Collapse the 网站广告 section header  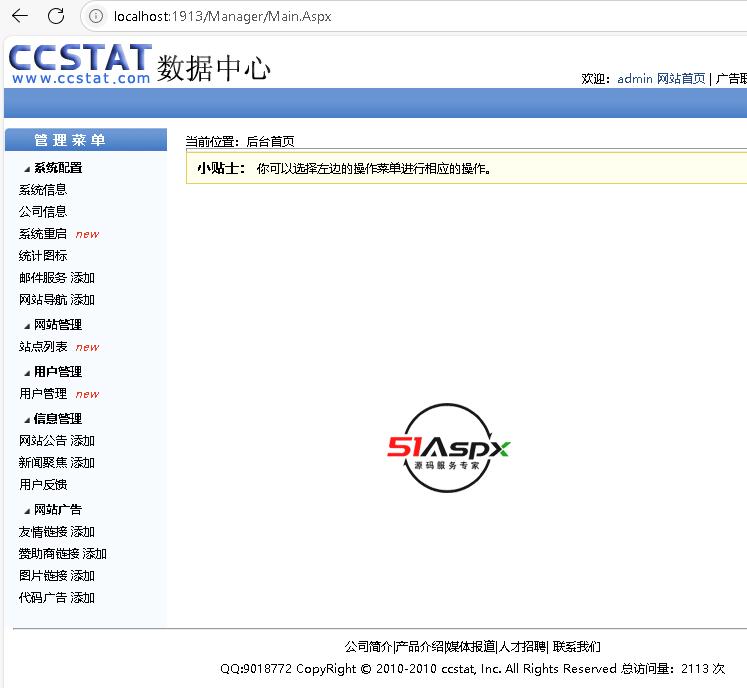pos(57,510)
